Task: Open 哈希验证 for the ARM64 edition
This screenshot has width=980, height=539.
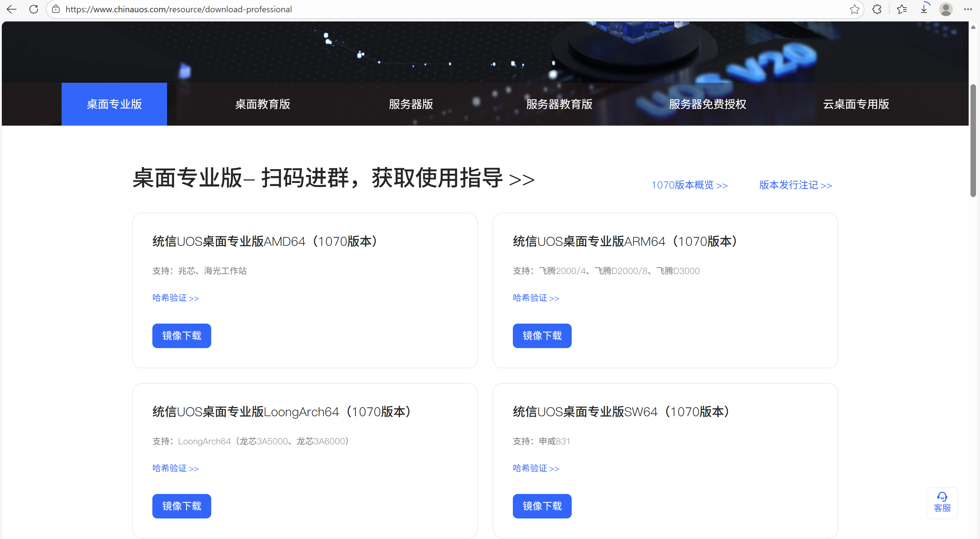Action: [536, 298]
